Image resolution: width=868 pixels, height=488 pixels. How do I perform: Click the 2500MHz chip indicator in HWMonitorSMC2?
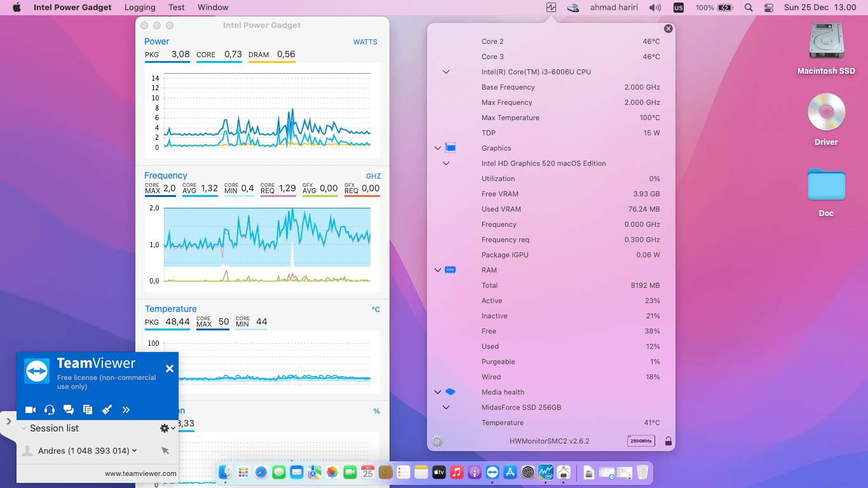641,441
